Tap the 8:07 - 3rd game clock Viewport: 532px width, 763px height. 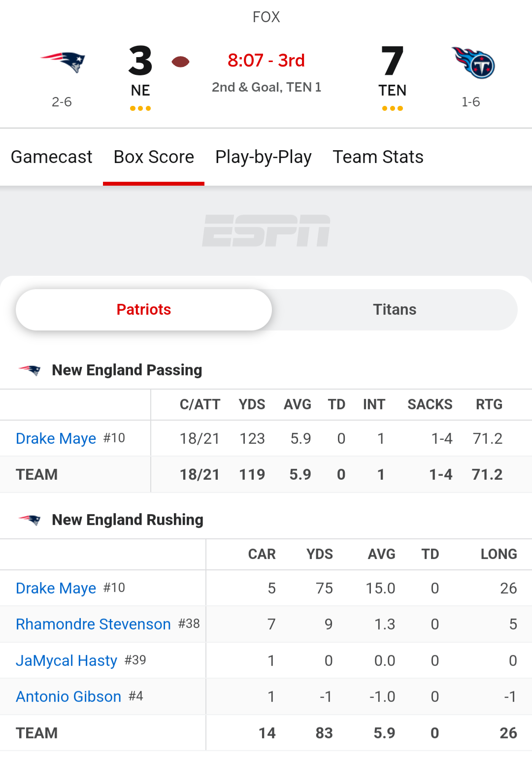(x=266, y=61)
